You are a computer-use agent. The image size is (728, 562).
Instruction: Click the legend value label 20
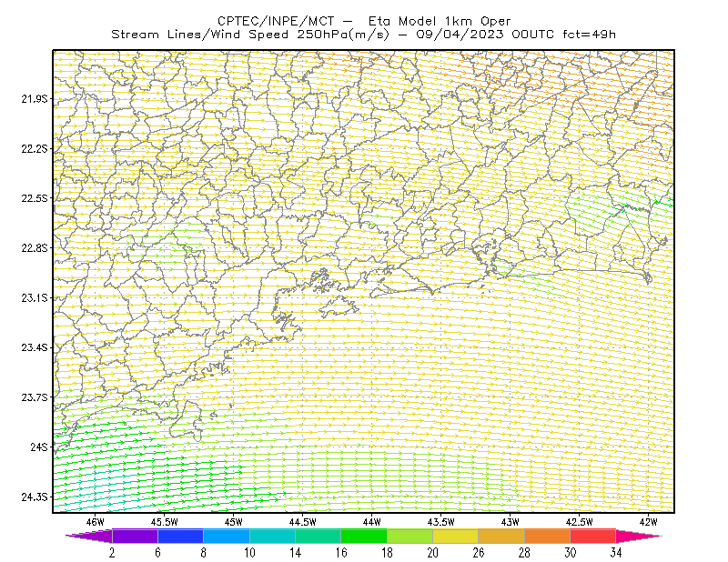[x=433, y=553]
